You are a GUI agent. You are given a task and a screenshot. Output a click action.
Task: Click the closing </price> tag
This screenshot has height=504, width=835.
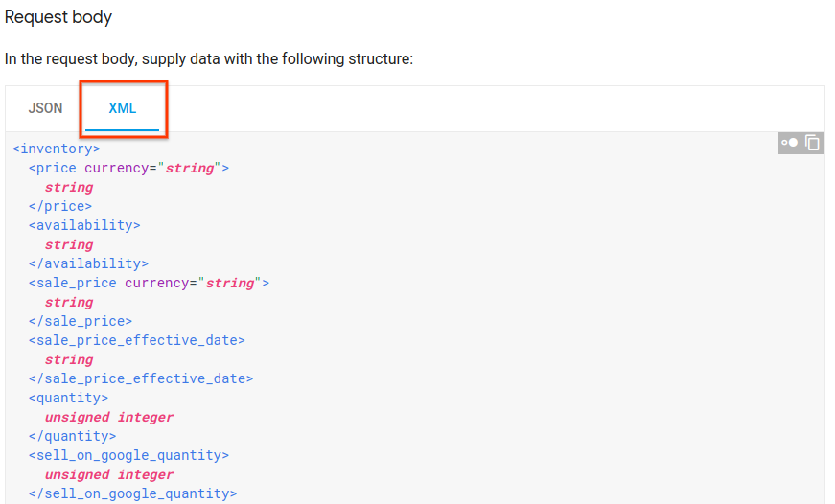click(x=60, y=206)
